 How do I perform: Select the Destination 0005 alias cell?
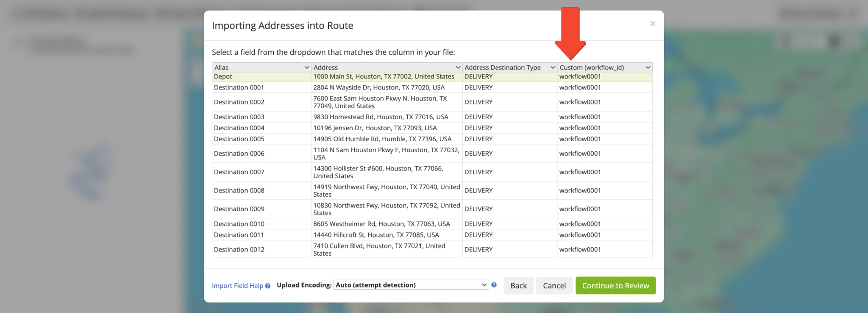click(262, 139)
